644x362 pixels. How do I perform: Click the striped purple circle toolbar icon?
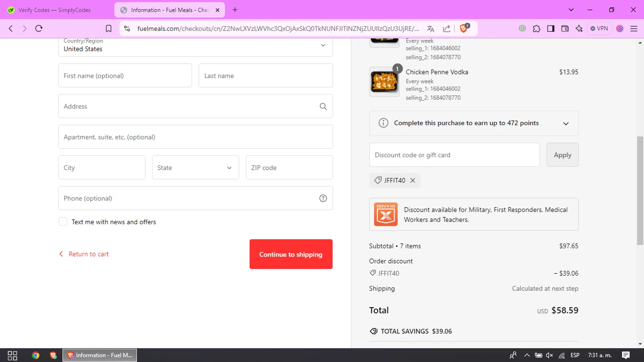(620, 29)
